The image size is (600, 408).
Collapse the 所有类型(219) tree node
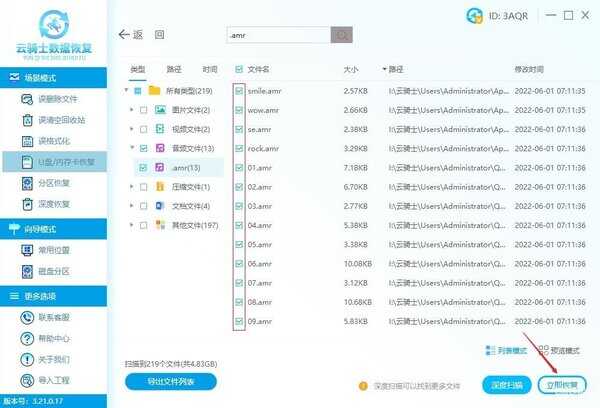tap(126, 91)
